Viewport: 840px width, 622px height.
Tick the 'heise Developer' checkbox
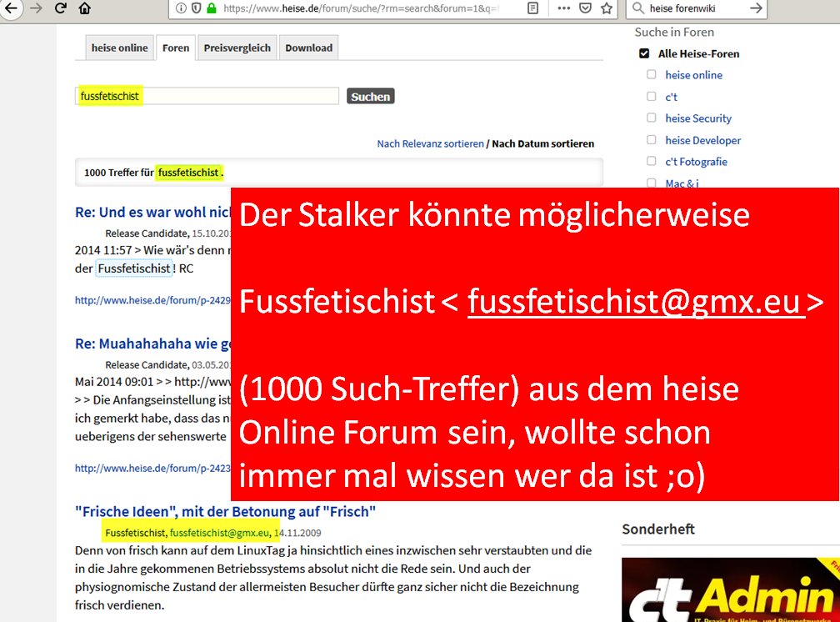pos(651,140)
